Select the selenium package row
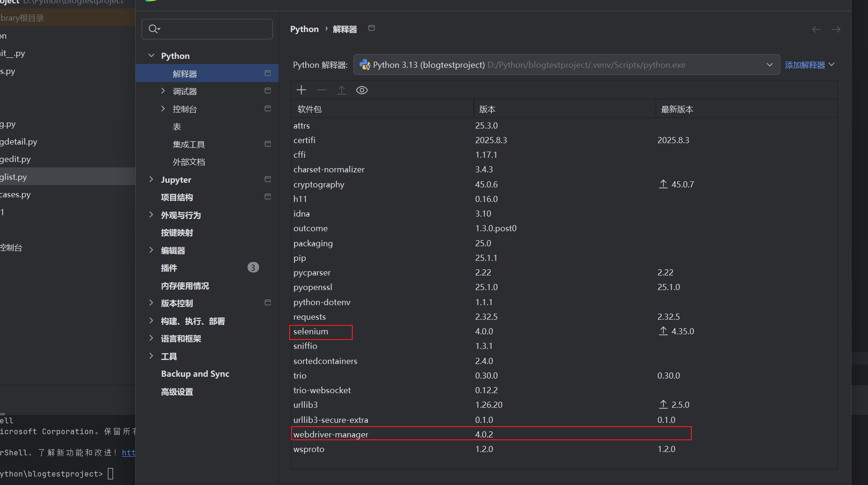 [564, 331]
